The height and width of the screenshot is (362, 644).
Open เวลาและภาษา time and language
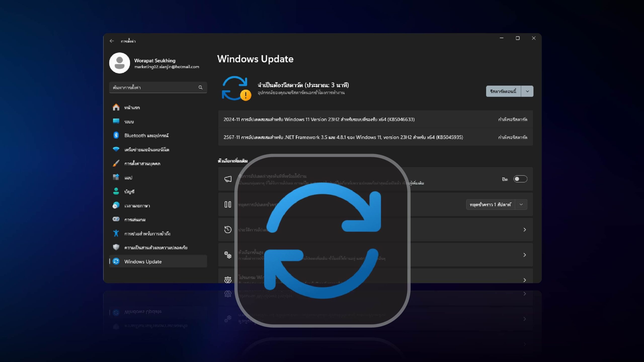point(158,206)
